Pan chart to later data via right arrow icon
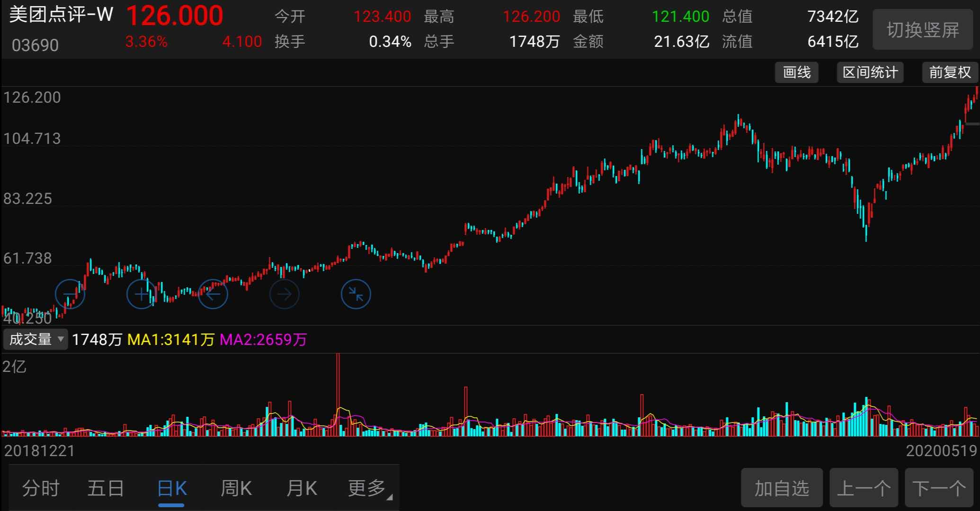980x511 pixels. tap(285, 293)
